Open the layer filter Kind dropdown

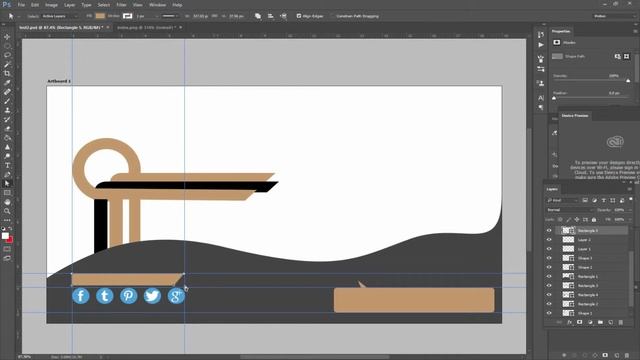[563, 200]
